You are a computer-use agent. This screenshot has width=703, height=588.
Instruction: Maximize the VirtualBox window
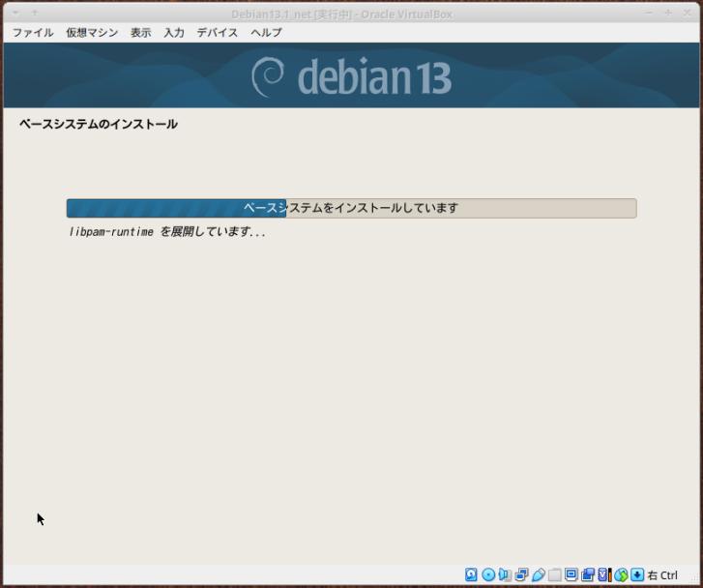pos(668,13)
